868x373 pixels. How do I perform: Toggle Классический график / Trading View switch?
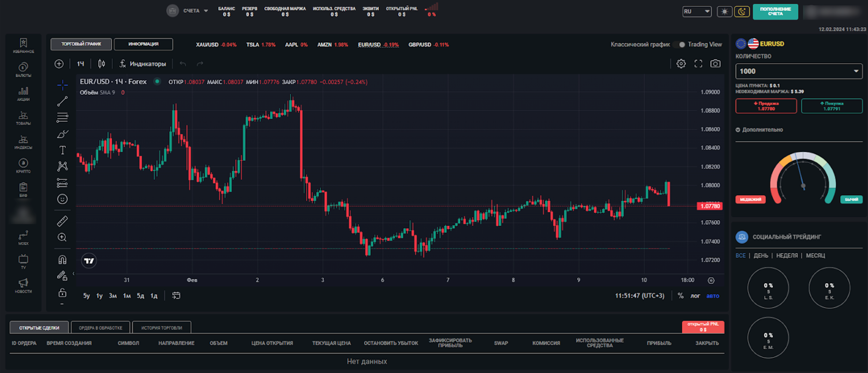coord(679,45)
